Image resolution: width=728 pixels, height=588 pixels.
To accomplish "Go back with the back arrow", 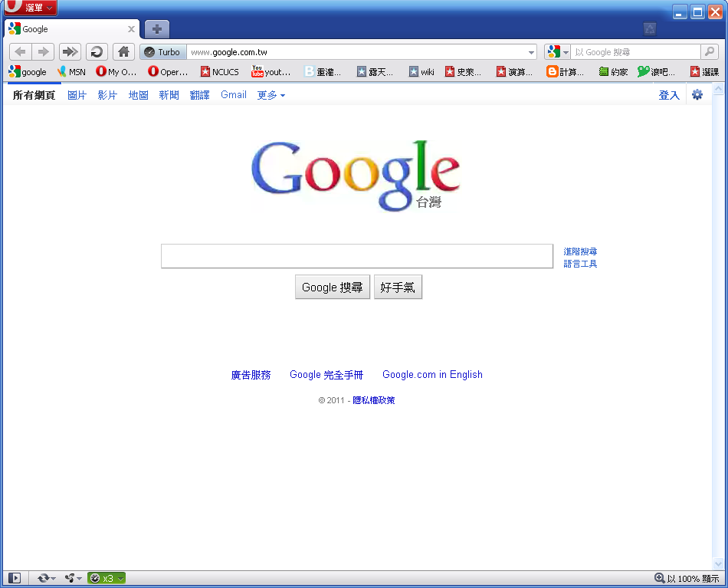I will [21, 51].
